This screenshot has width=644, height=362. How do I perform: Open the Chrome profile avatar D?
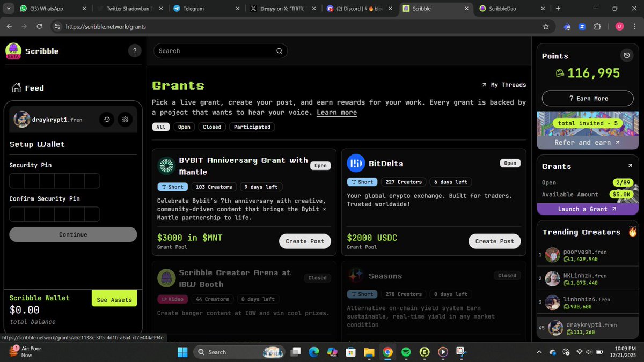point(619,26)
